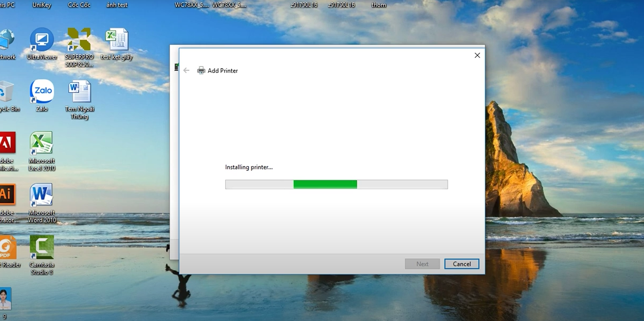Click the printer icon beside Add Printer title
Image resolution: width=644 pixels, height=321 pixels.
click(201, 71)
